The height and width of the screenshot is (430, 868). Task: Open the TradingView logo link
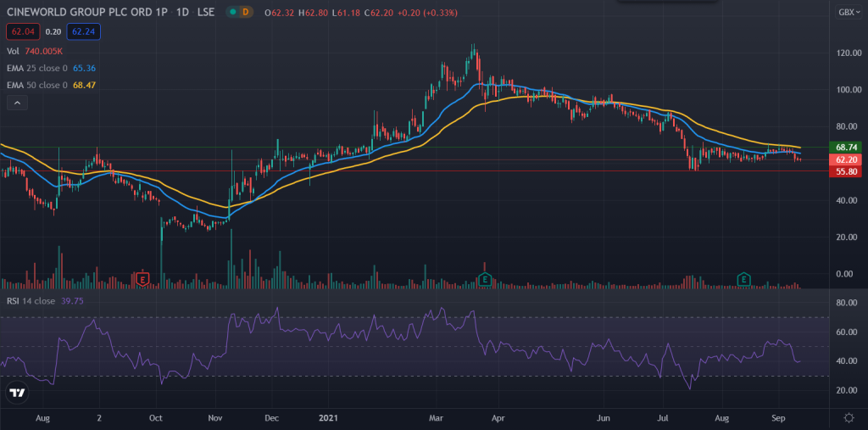pos(18,393)
